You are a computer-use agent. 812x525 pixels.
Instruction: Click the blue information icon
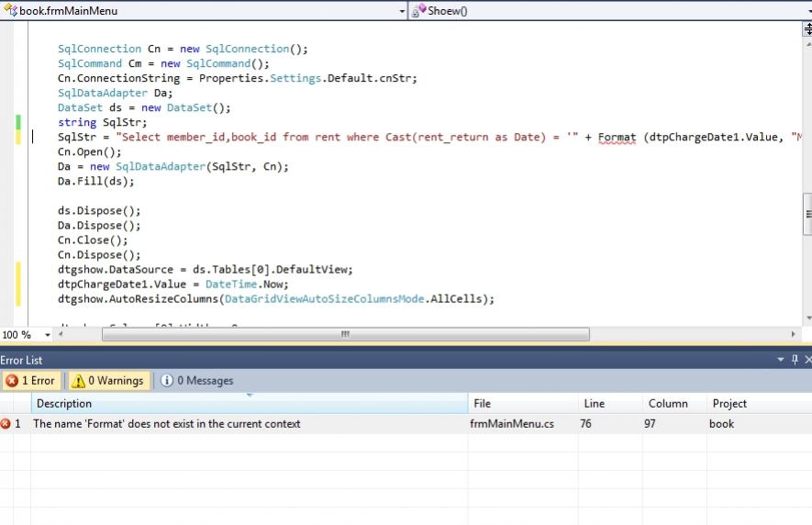tap(167, 380)
